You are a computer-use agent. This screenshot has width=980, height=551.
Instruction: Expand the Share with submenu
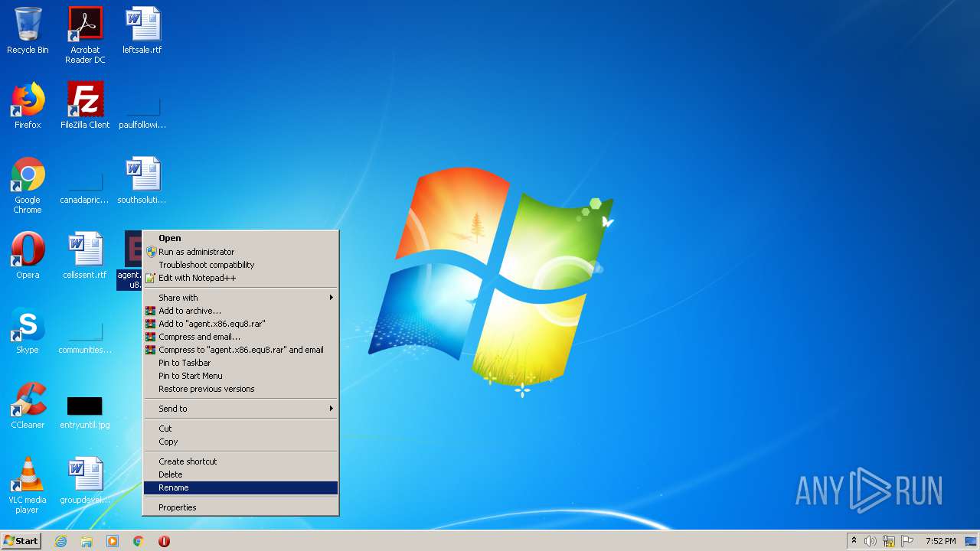(240, 298)
